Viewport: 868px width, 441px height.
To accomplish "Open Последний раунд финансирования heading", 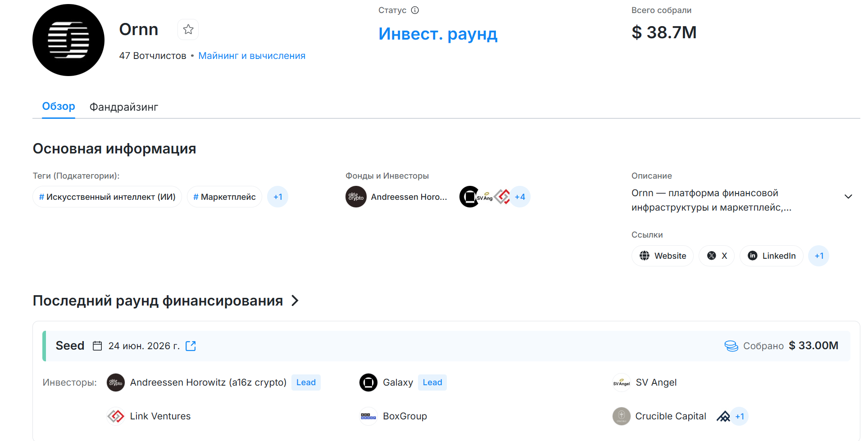I will coord(158,301).
